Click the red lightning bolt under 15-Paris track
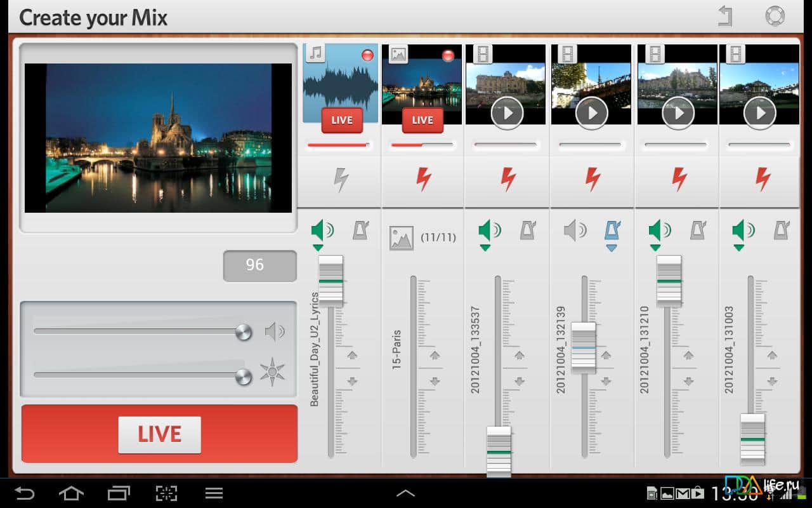Screen dimensions: 812x508 [x=424, y=180]
